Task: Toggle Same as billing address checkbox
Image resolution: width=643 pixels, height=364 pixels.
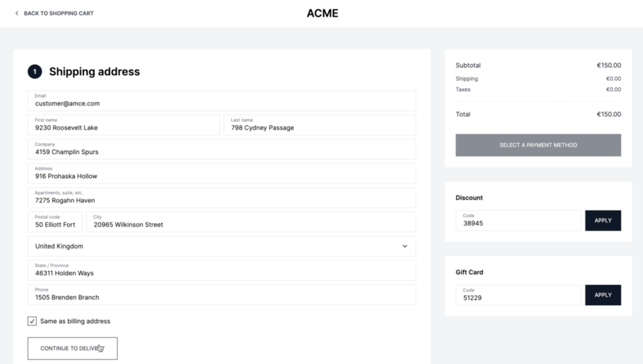Action: 32,321
